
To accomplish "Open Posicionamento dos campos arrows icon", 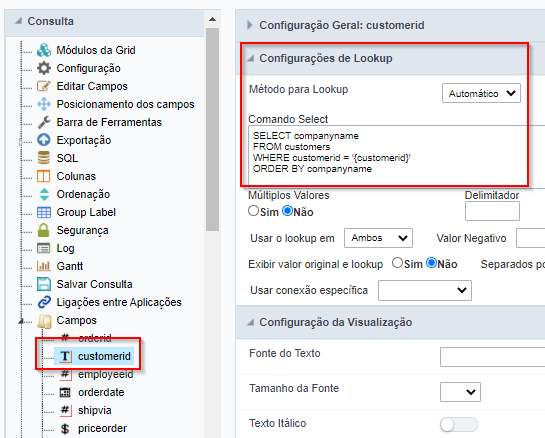I will point(44,104).
